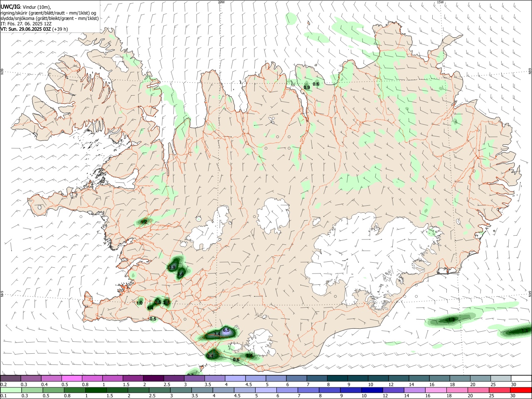The width and height of the screenshot is (532, 399).
Task: Pick the white sleet swatch starting at 30
Action: pyautogui.click(x=520, y=379)
